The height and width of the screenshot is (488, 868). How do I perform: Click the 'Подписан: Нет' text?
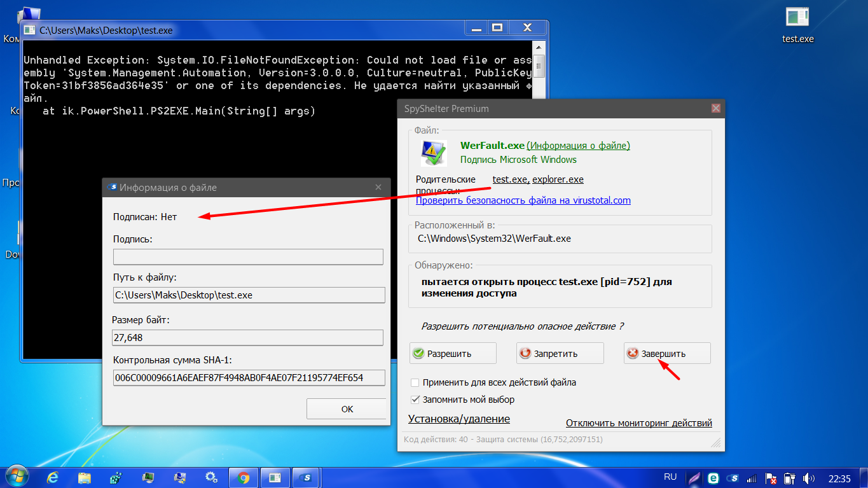(145, 217)
